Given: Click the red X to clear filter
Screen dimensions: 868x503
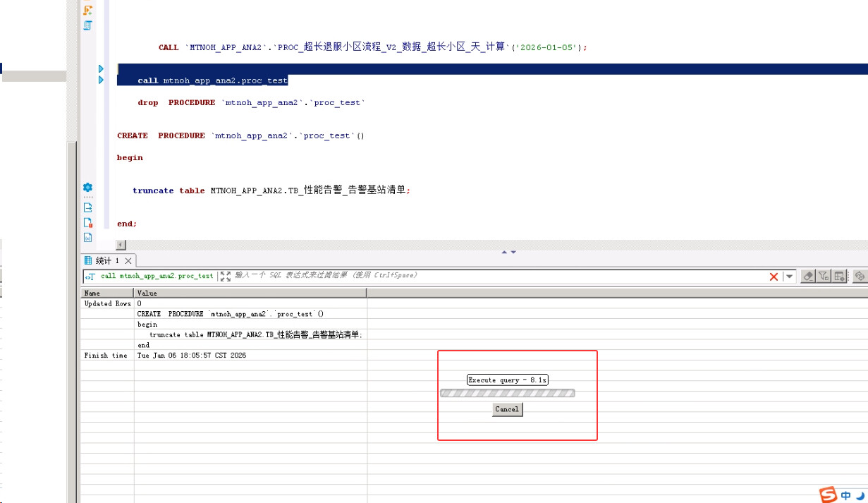Looking at the screenshot, I should (x=774, y=277).
